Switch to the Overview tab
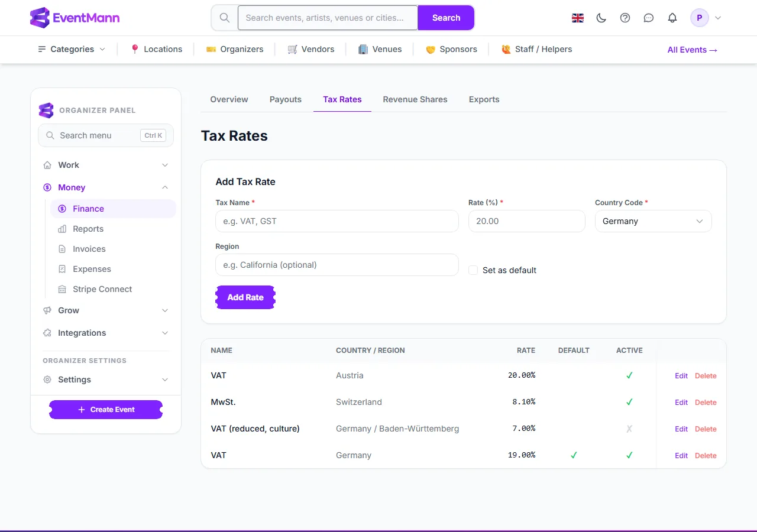The width and height of the screenshot is (757, 532). tap(229, 99)
